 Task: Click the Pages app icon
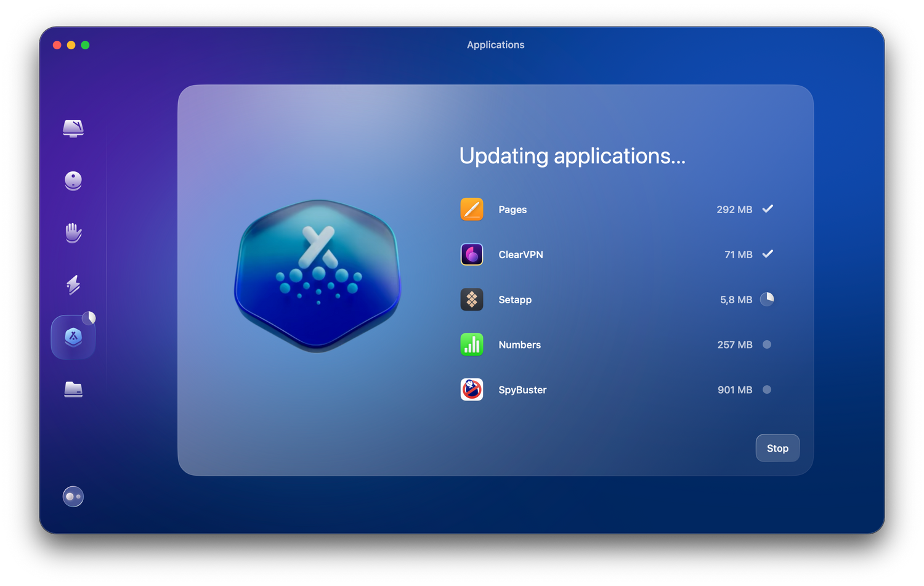tap(472, 210)
